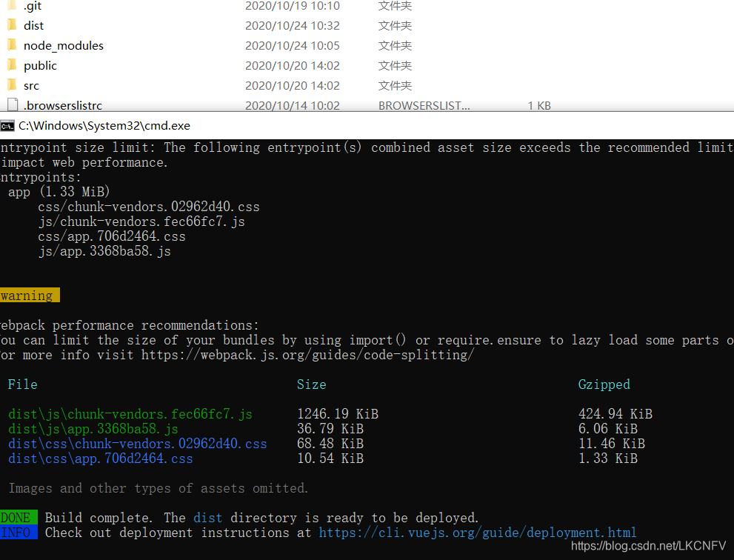The width and height of the screenshot is (734, 560).
Task: Click css/chunk-vendors.02962d40.css in the entrypoints list
Action: coord(148,207)
